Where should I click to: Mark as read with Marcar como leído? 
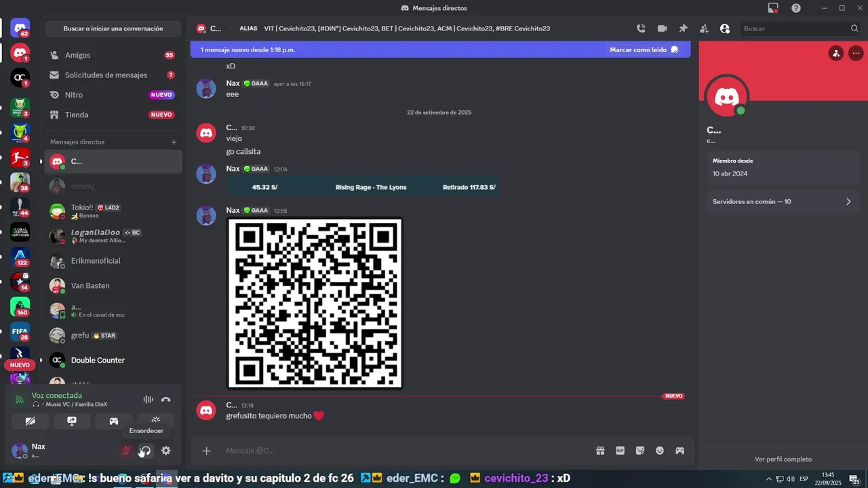point(644,49)
